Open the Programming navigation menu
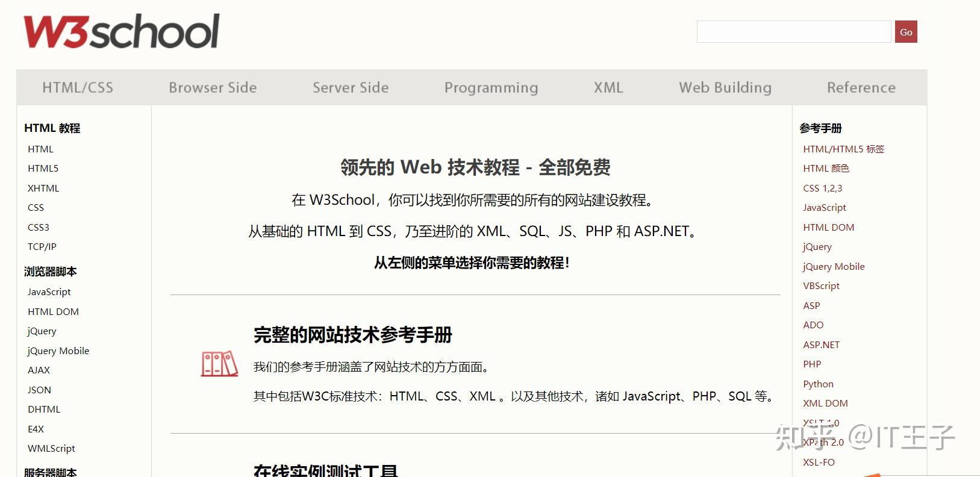 coord(491,88)
